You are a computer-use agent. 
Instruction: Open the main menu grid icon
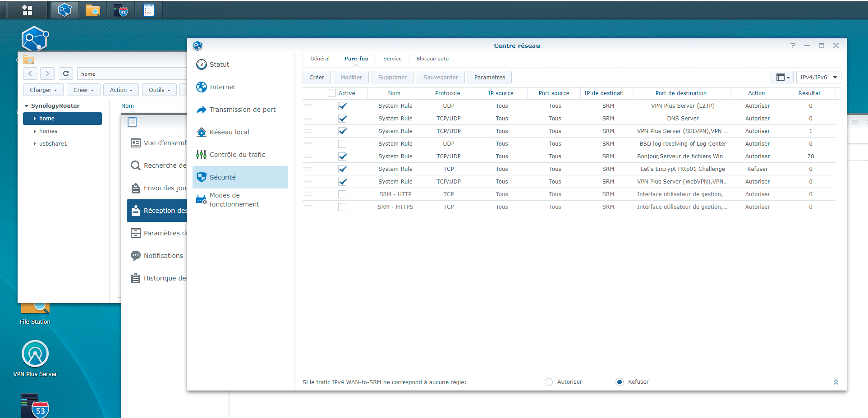27,10
